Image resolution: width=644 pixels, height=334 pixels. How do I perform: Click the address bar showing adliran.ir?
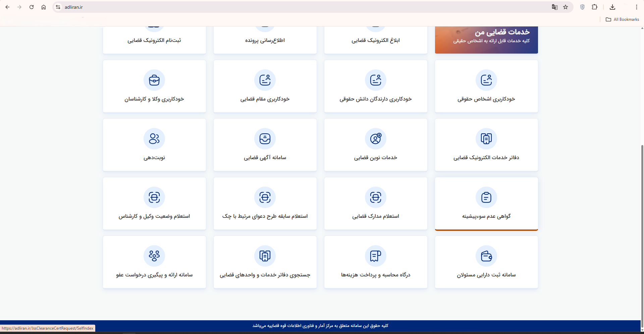click(x=302, y=7)
